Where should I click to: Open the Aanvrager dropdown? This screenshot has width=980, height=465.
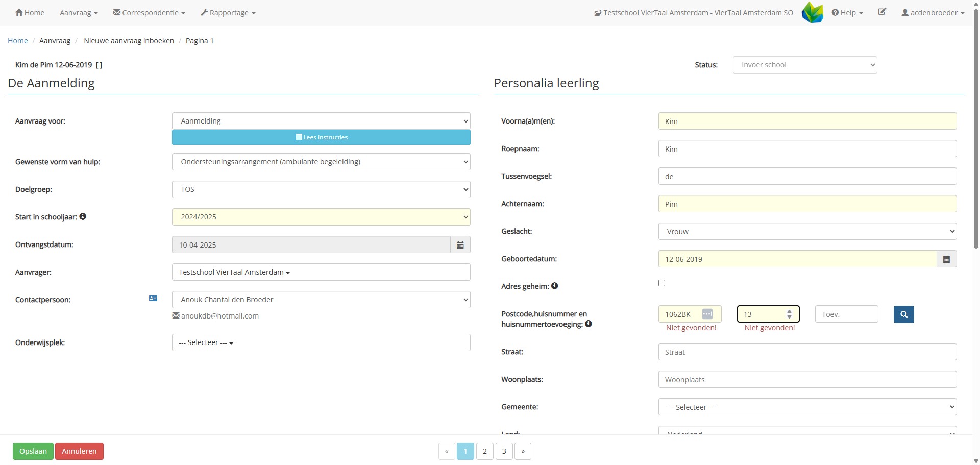click(321, 272)
